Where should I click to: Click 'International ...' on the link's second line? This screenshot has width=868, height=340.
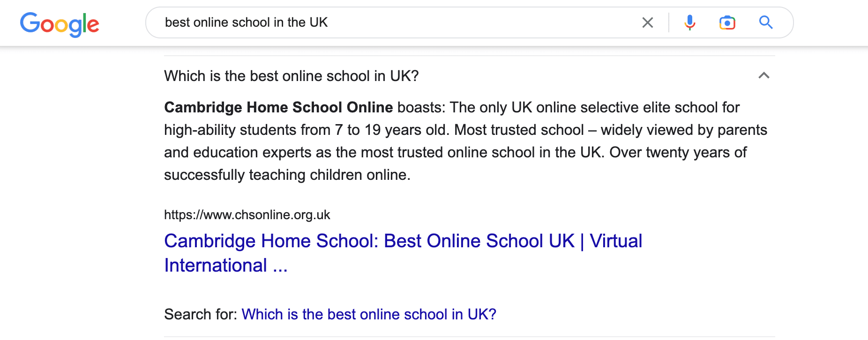pyautogui.click(x=225, y=266)
